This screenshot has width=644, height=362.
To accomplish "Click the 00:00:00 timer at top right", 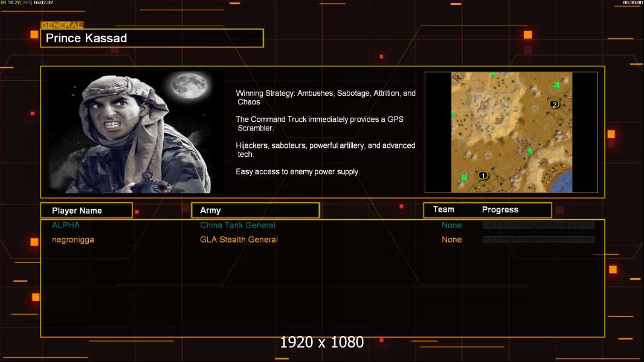I will click(x=633, y=2).
